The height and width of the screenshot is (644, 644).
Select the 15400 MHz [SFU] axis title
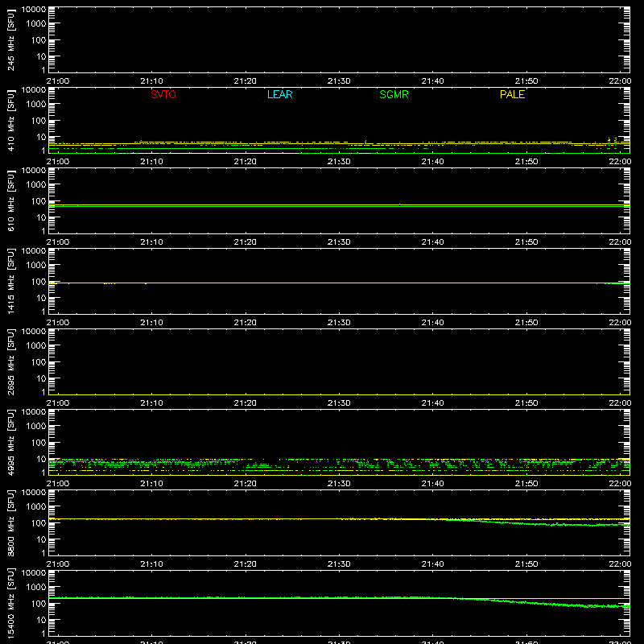click(x=11, y=603)
